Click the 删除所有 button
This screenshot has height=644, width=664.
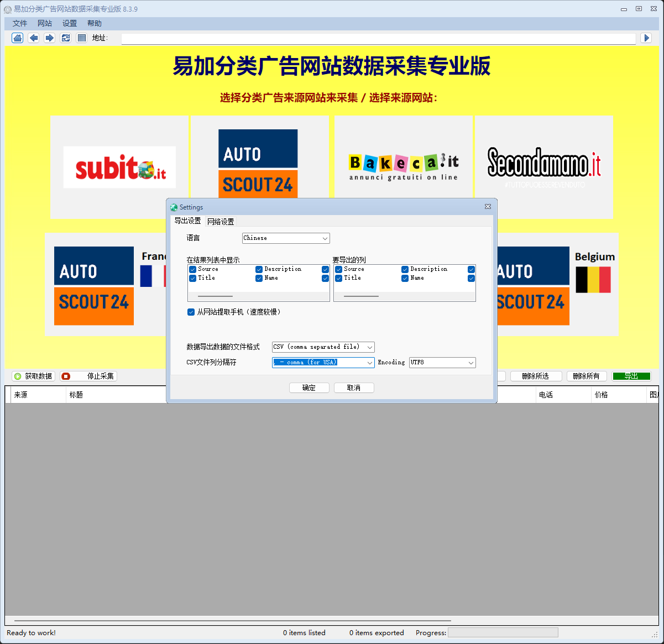[x=587, y=376]
